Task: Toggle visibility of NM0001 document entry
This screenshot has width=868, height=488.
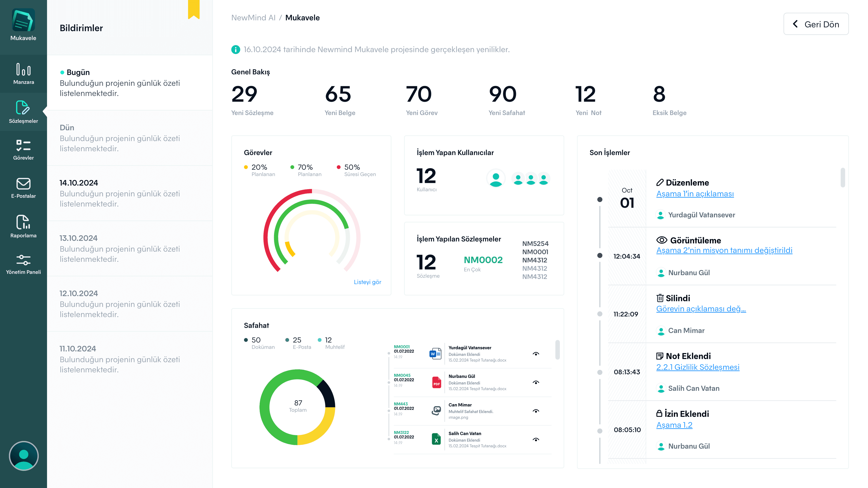Action: (x=536, y=354)
